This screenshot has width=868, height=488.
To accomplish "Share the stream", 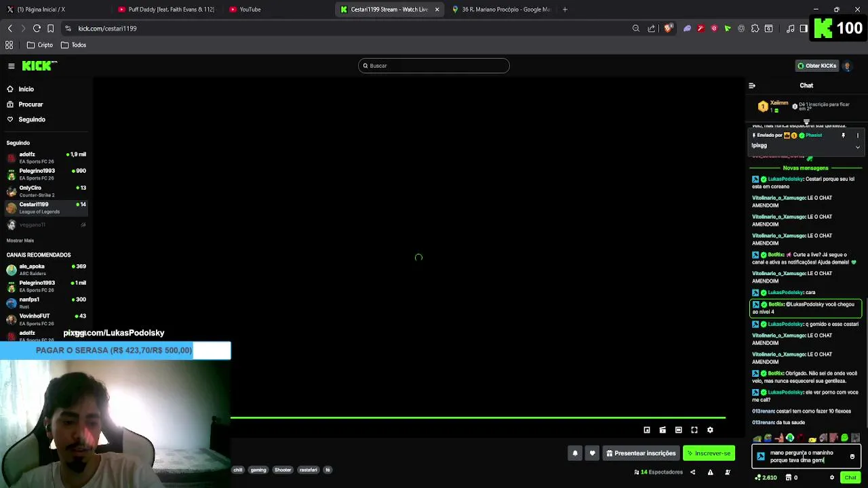I will pos(693,472).
